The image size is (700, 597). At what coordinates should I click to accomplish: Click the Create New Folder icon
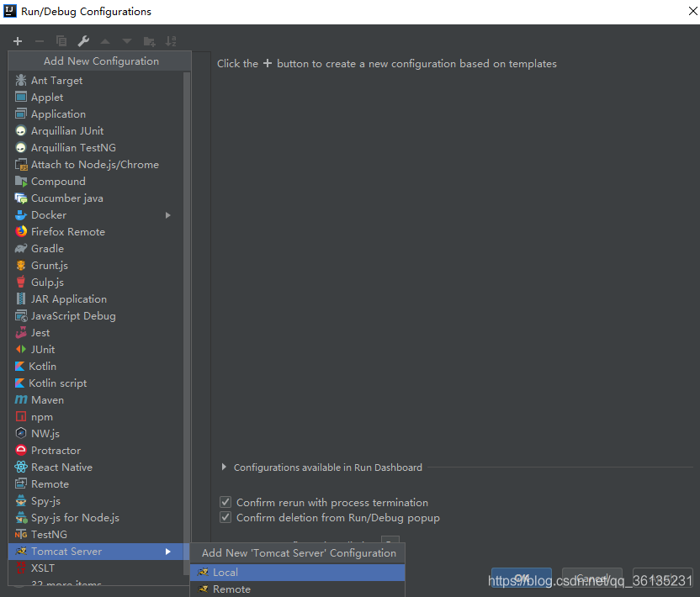tap(150, 40)
